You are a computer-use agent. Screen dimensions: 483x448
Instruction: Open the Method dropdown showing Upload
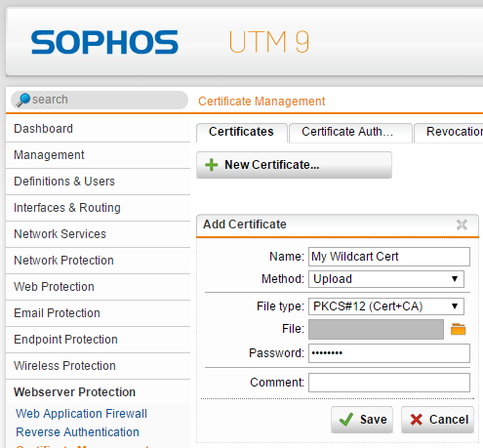pyautogui.click(x=386, y=279)
